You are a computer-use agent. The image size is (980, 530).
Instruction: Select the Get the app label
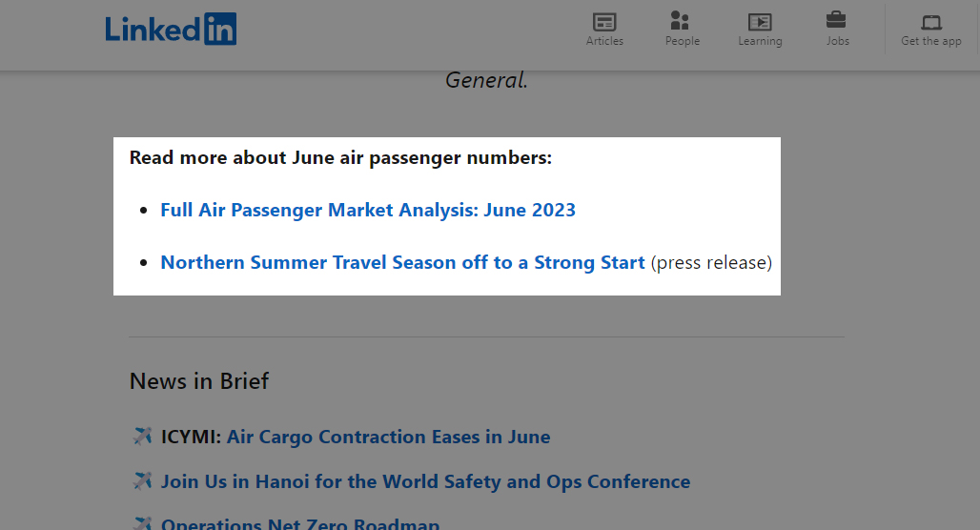[x=931, y=41]
